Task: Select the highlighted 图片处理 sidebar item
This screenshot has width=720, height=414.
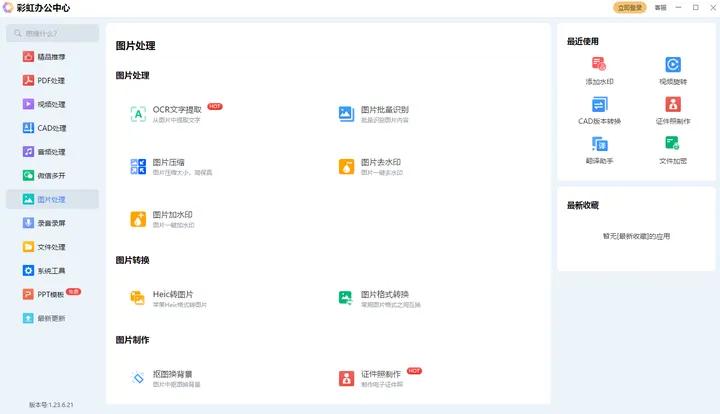Action: (x=52, y=199)
